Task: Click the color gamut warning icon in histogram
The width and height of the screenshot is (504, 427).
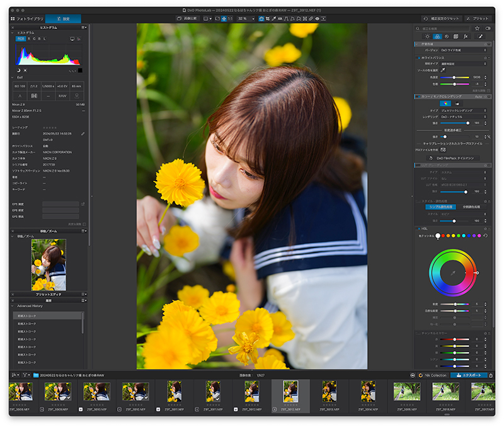Action: (x=79, y=39)
